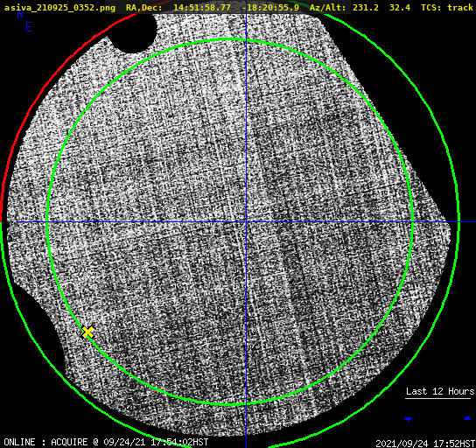Click the yellow X telescope pointing marker
476x448 pixels.
[x=88, y=332]
